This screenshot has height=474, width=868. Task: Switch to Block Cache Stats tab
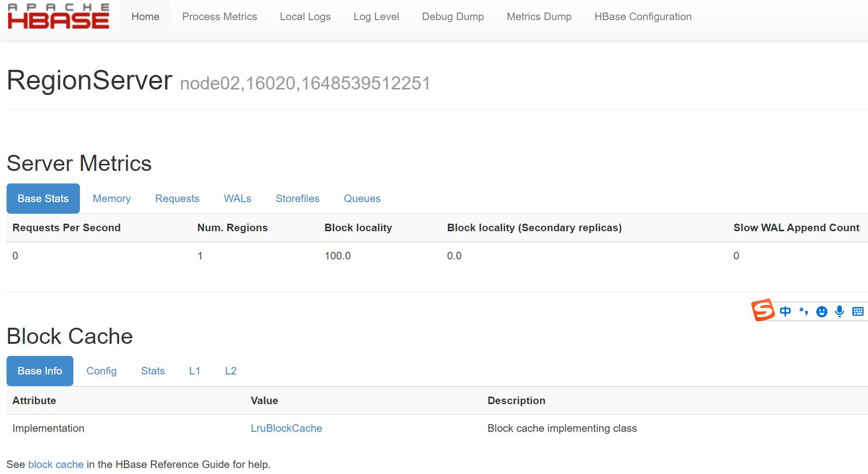[153, 371]
